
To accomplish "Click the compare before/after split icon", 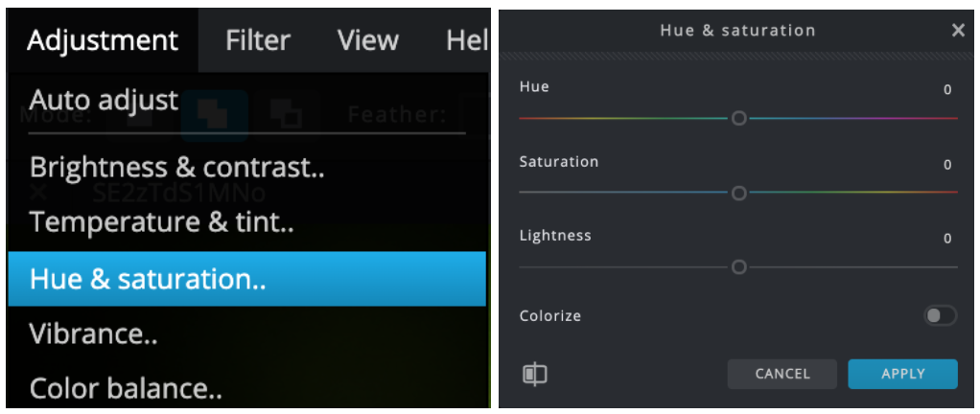I will pyautogui.click(x=534, y=375).
